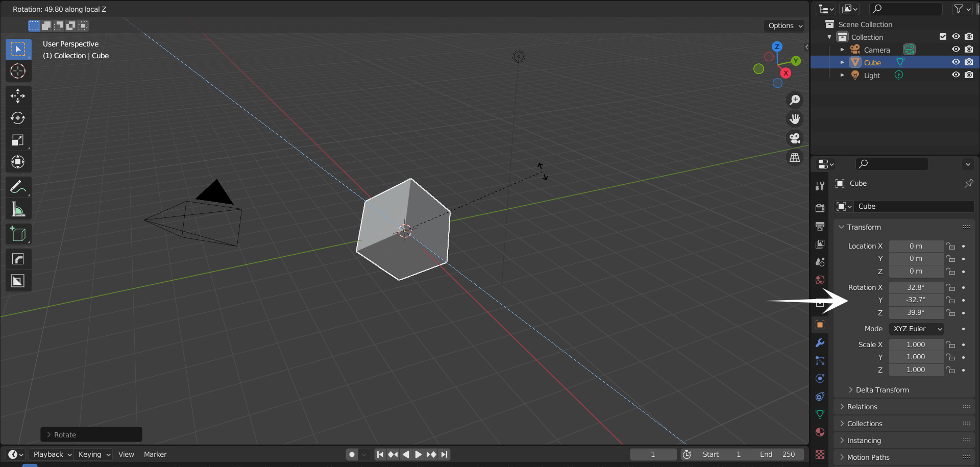Toggle lock on Rotation Y
The width and height of the screenshot is (980, 467).
tap(950, 300)
